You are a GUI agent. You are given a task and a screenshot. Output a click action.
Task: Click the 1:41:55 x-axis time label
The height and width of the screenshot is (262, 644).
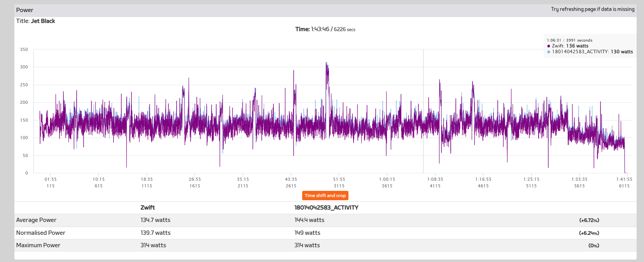coord(624,179)
